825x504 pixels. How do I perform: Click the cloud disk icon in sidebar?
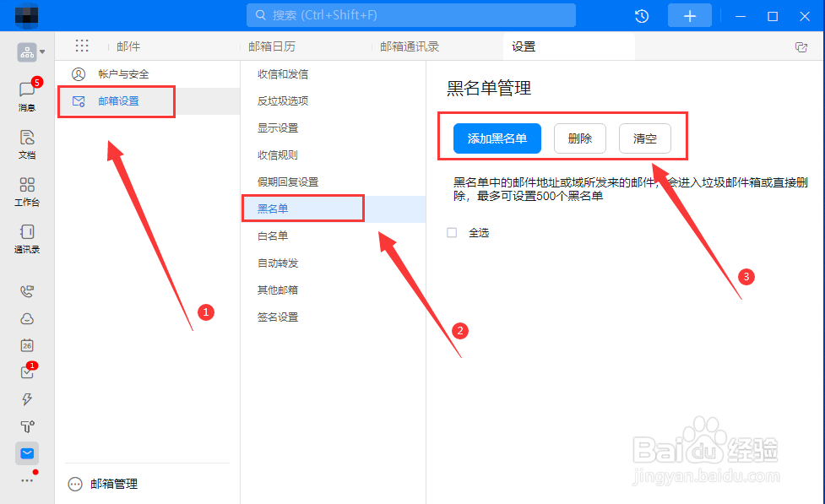[x=27, y=319]
